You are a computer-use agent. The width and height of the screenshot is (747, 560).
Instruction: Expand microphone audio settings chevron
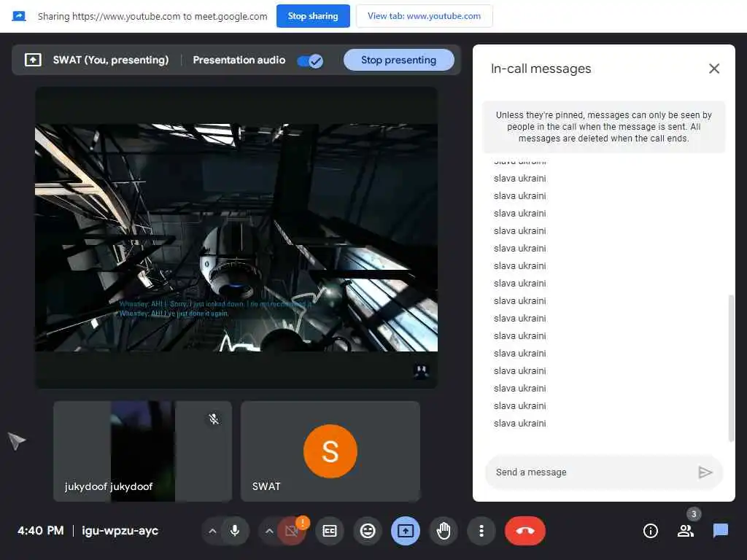(x=212, y=531)
